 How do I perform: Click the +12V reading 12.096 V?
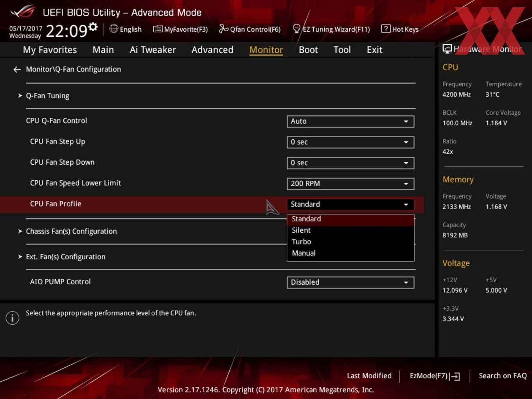tap(455, 290)
